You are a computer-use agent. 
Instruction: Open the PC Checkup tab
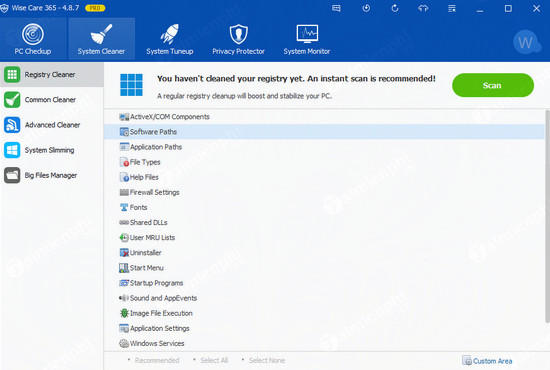pyautogui.click(x=33, y=39)
